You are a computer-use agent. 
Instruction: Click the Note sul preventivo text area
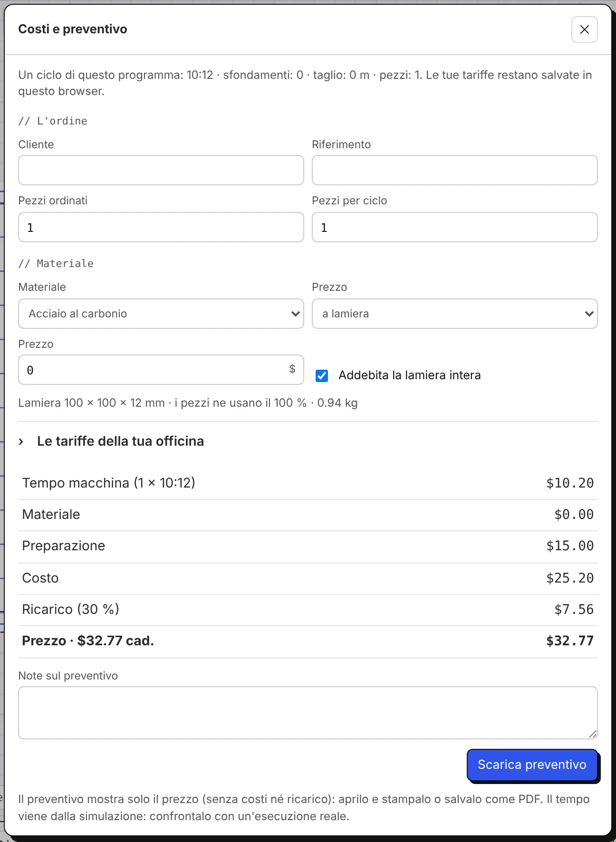pyautogui.click(x=308, y=713)
